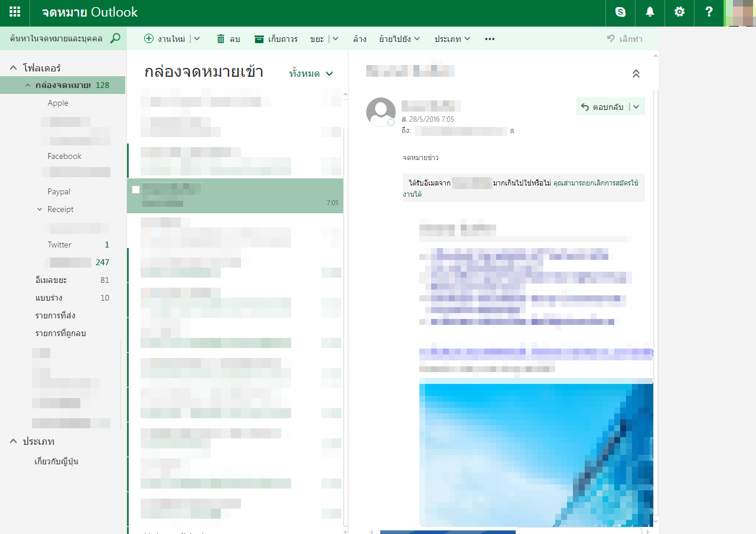
Task: Select กล่องจดหมายเข้า inbox folder with 128
Action: coord(63,85)
